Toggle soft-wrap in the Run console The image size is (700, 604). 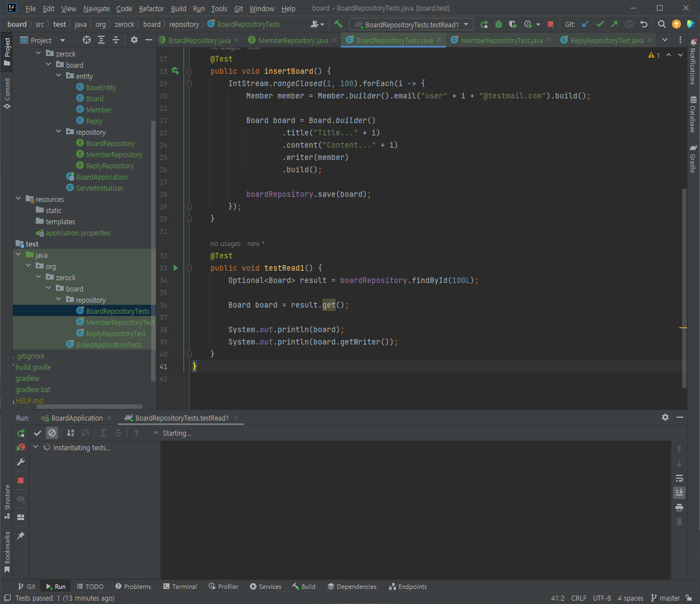click(679, 478)
